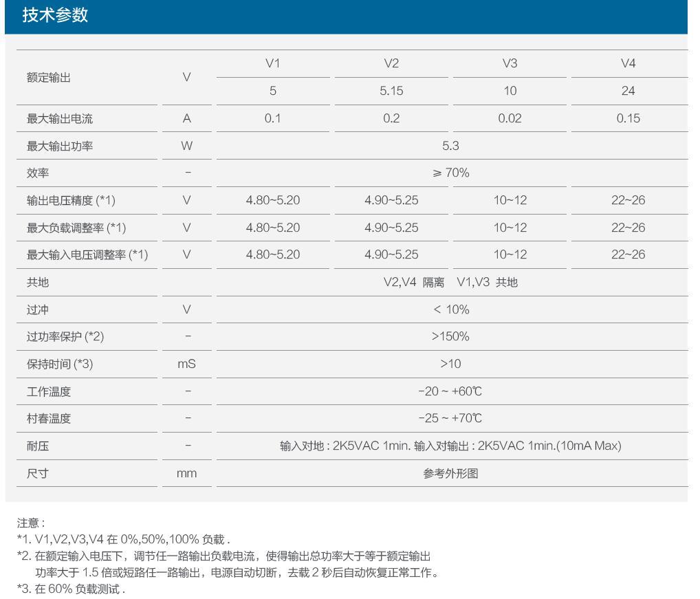Click the V4 column header
The width and height of the screenshot is (700, 599).
click(x=628, y=63)
